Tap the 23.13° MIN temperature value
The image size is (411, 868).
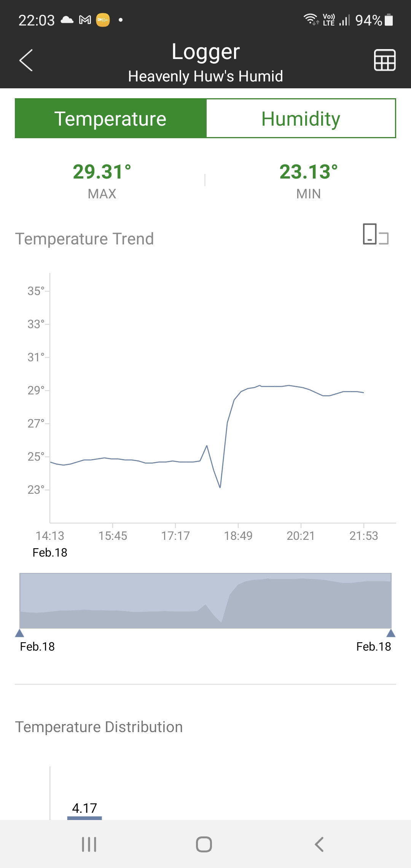[308, 172]
